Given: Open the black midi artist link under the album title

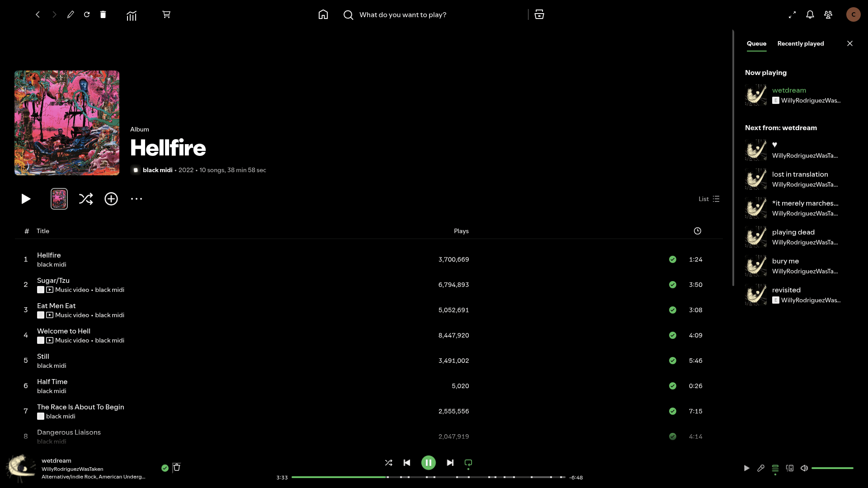Looking at the screenshot, I should tap(157, 170).
